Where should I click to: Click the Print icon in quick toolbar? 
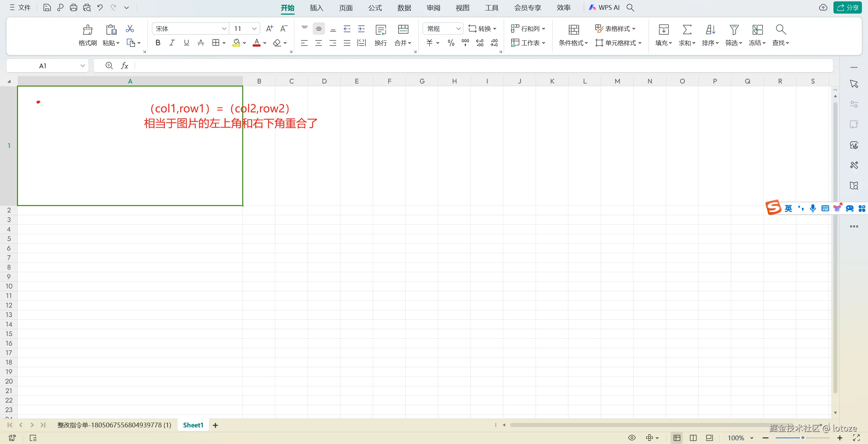73,7
